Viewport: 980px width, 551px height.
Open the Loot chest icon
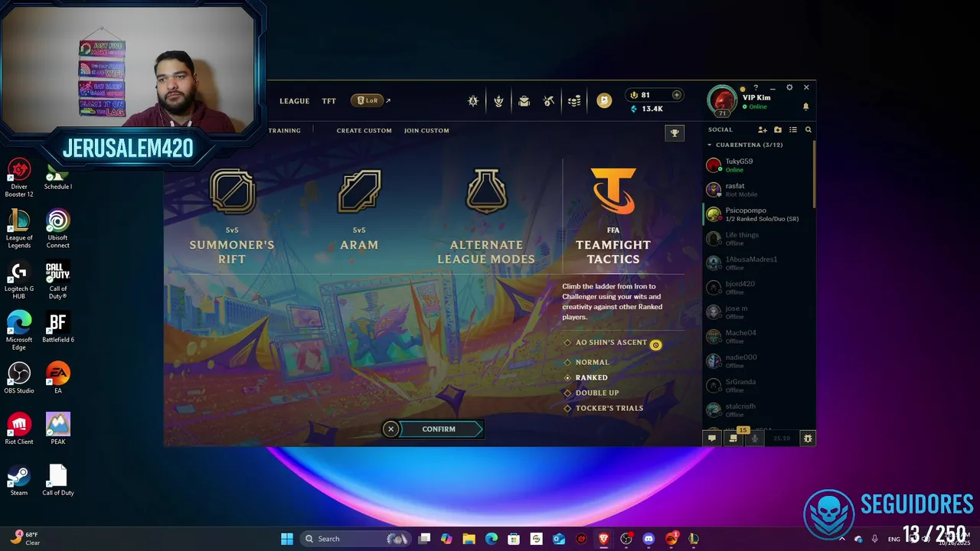click(x=524, y=101)
